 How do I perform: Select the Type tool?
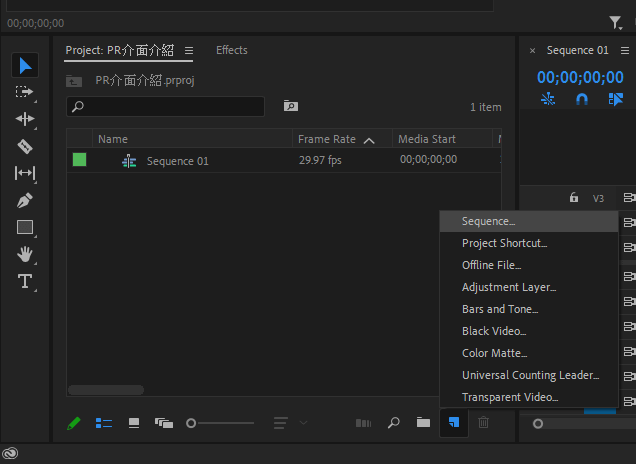click(25, 281)
